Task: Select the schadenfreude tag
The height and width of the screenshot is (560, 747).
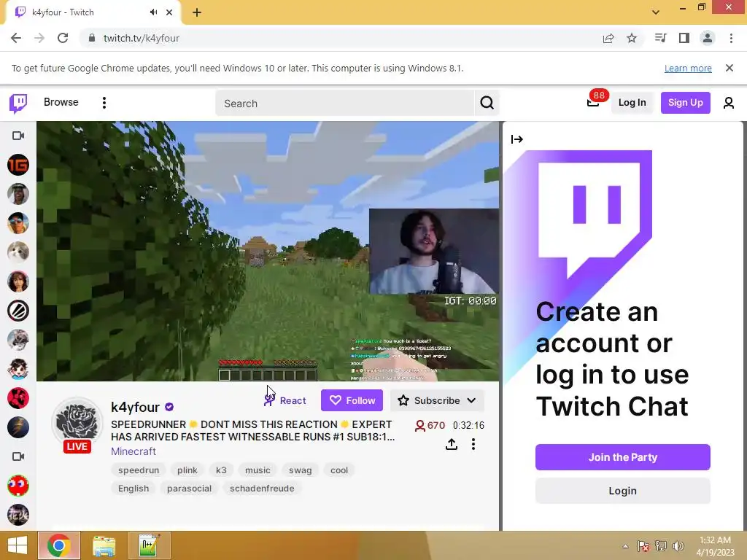Action: click(262, 489)
